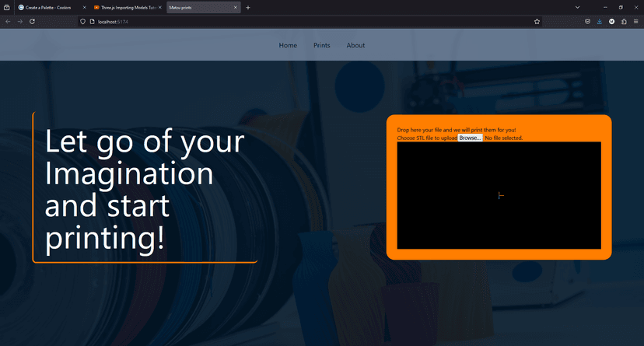Image resolution: width=644 pixels, height=346 pixels.
Task: Click the Save to Pocket icon
Action: 588,22
